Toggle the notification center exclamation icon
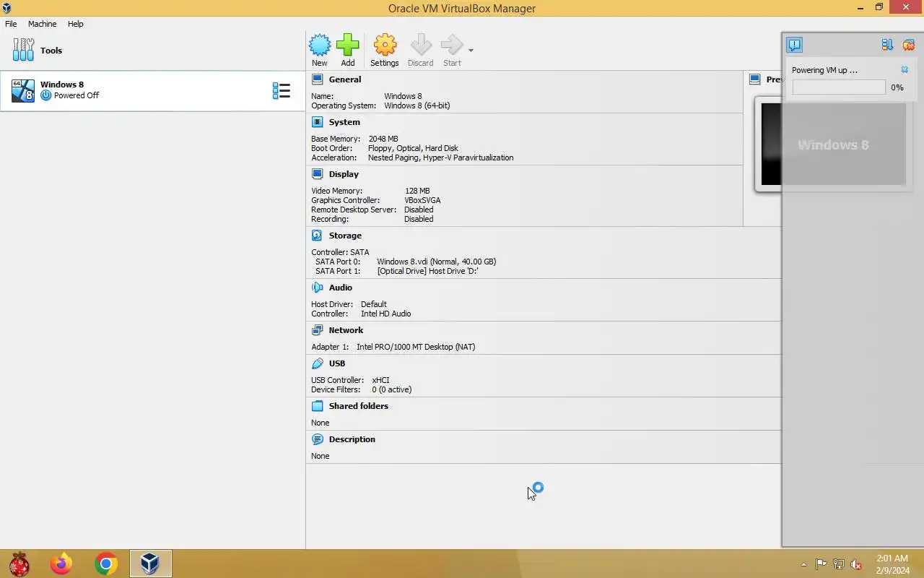924x578 pixels. 794,45
